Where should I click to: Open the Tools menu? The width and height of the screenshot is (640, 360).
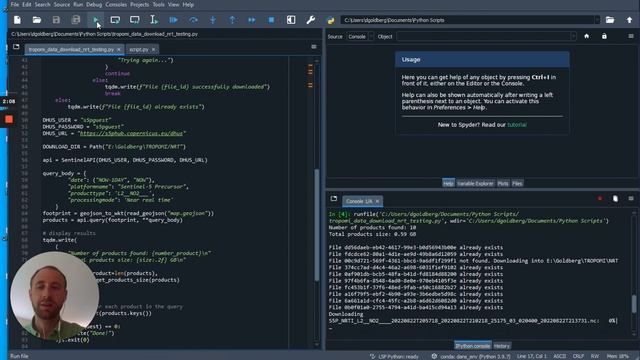(158, 4)
